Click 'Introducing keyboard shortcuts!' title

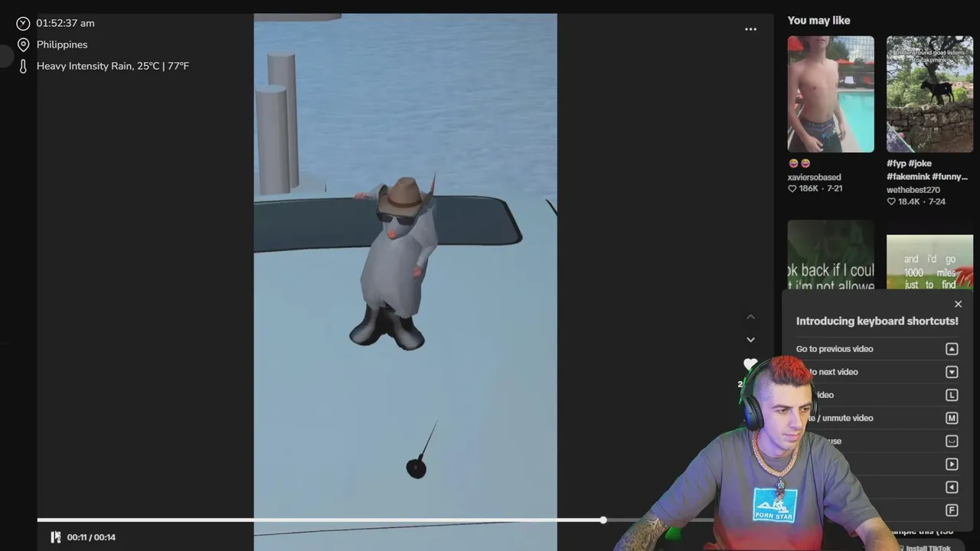(877, 321)
